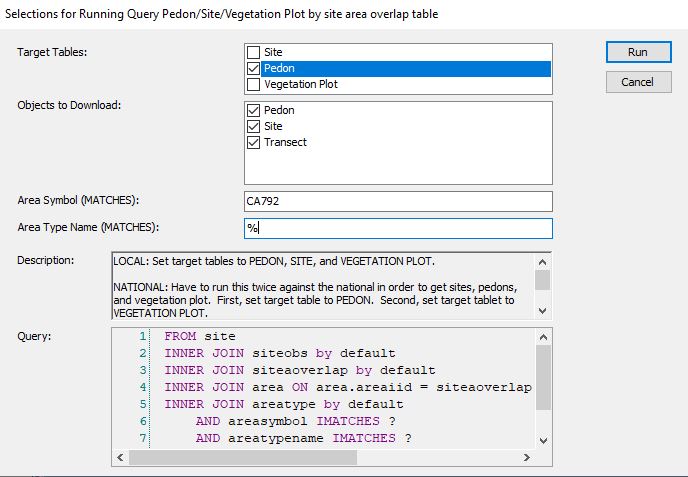Click the Query horizontal scrollbar thumb

[243, 457]
